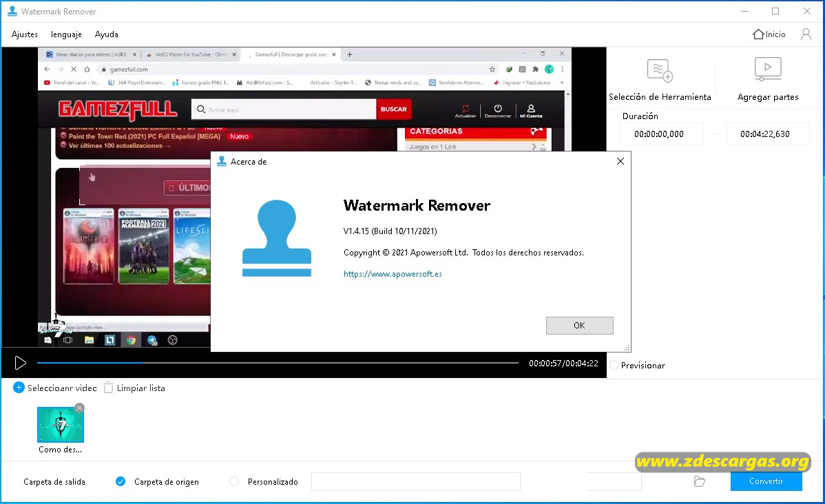Screen dimensions: 825x504
Task: Click the Desconectar power icon in preview
Action: (x=498, y=110)
